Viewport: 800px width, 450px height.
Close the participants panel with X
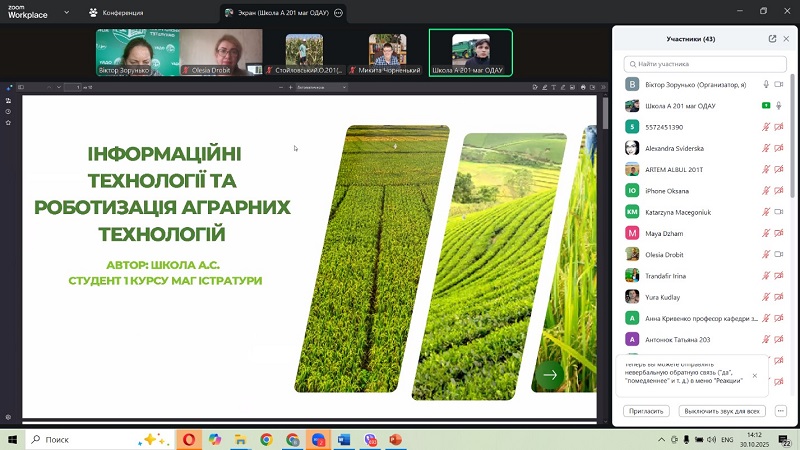[x=786, y=39]
